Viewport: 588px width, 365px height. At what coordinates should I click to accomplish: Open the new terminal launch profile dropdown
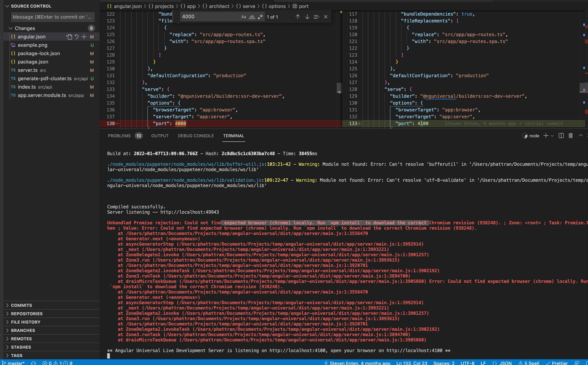(x=552, y=136)
